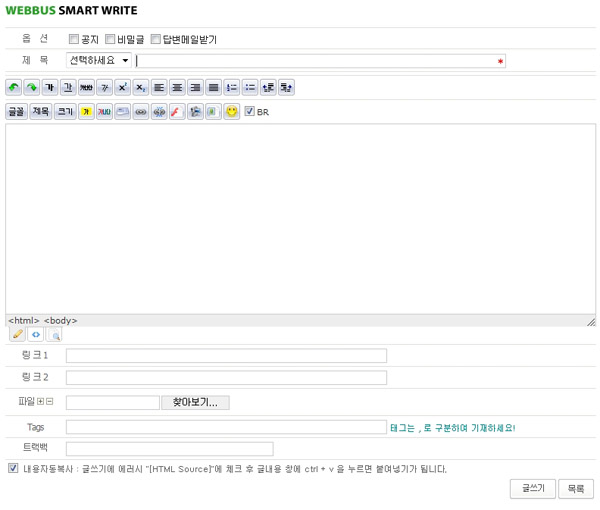Open the 글꼴 font dropdown
This screenshot has height=510, width=600.
click(x=16, y=112)
